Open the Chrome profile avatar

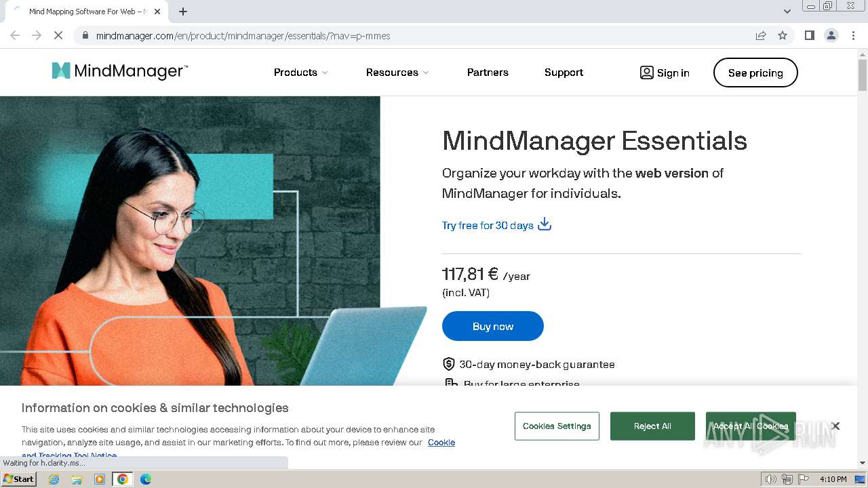[831, 35]
